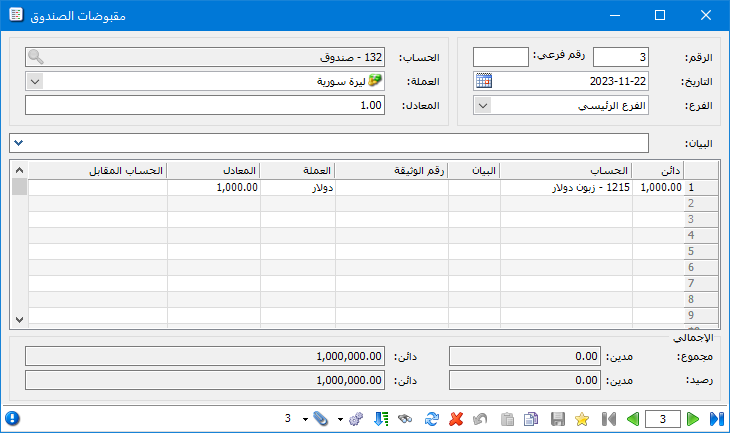Viewport: 730px width, 433px height.
Task: Click the مجموع مدين total field
Action: (x=525, y=356)
